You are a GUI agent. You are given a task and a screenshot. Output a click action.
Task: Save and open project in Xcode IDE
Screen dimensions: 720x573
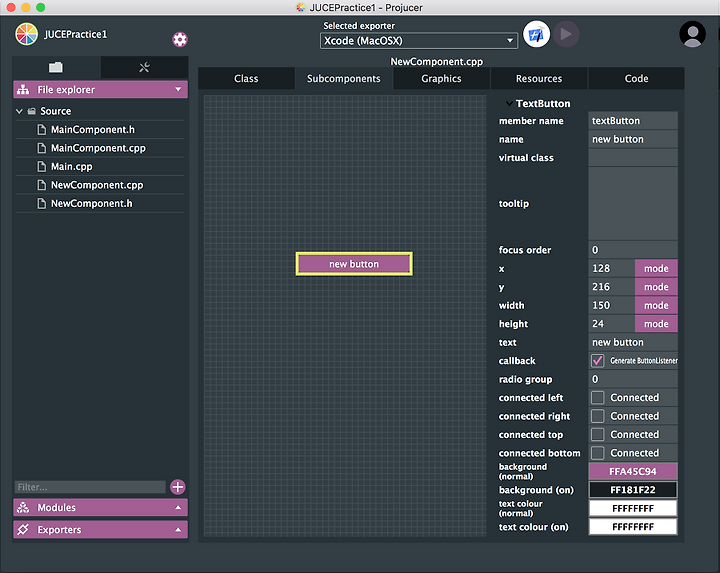click(x=536, y=34)
